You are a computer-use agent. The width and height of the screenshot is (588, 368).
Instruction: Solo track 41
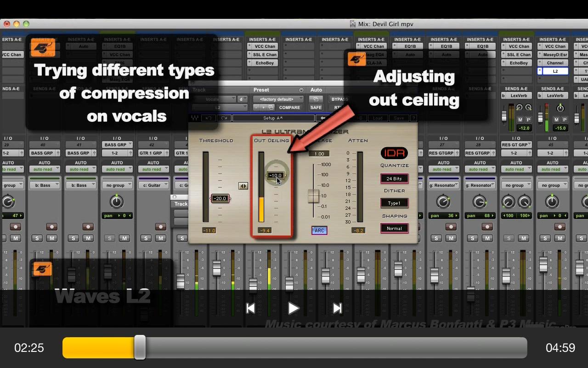click(x=73, y=238)
